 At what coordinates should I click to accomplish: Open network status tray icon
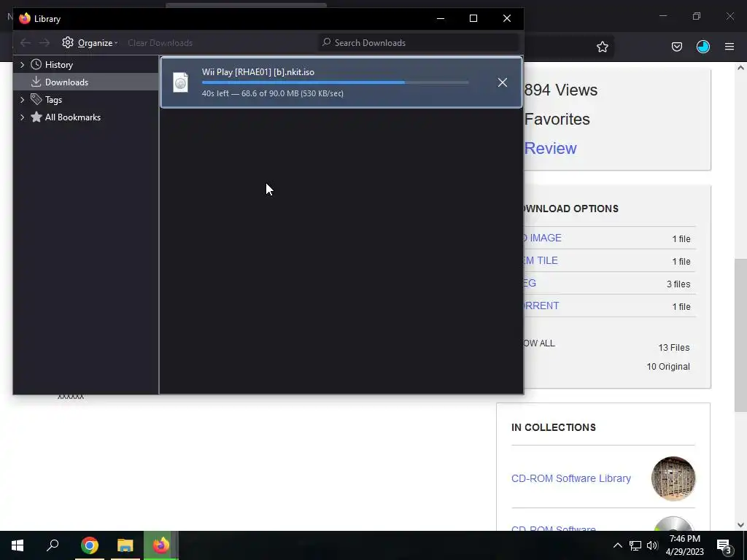pos(635,545)
